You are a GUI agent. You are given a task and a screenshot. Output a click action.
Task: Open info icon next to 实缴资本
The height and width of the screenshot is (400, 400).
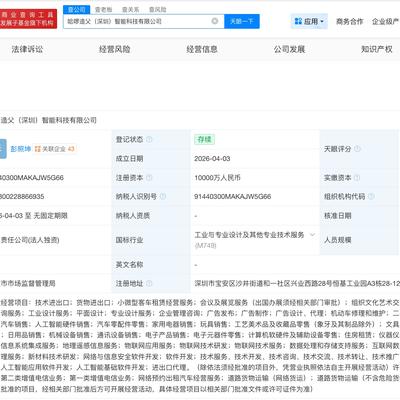(357, 178)
